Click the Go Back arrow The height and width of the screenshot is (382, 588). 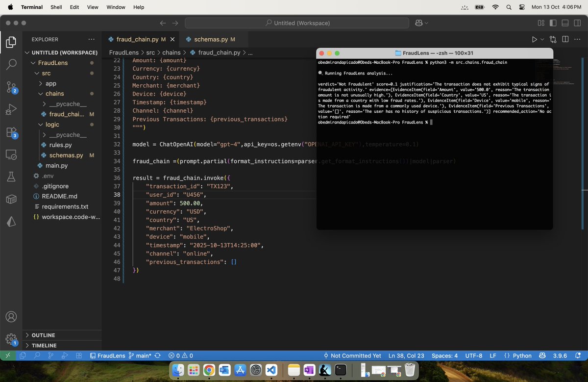click(x=163, y=23)
